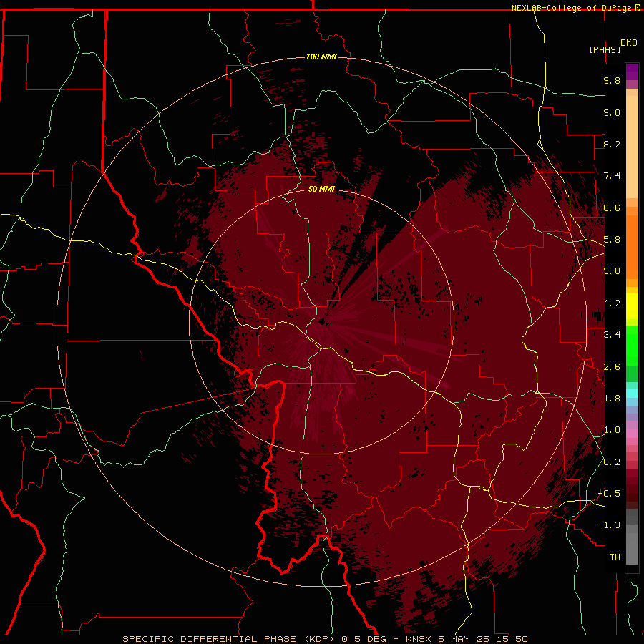Click the 3.4 legend value

pyautogui.click(x=612, y=335)
